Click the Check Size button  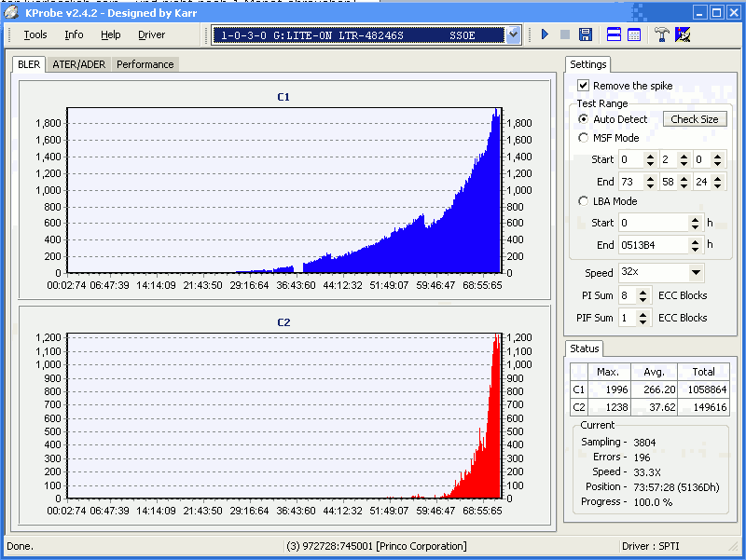tap(695, 119)
